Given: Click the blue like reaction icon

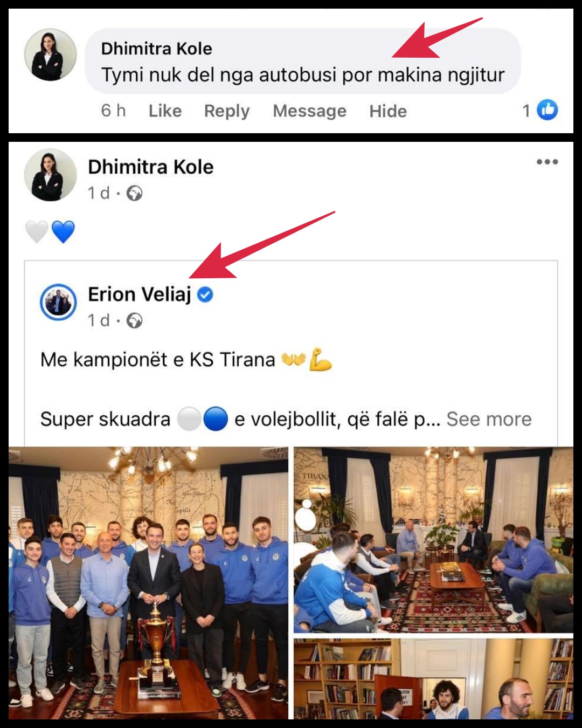Looking at the screenshot, I should pos(548,110).
